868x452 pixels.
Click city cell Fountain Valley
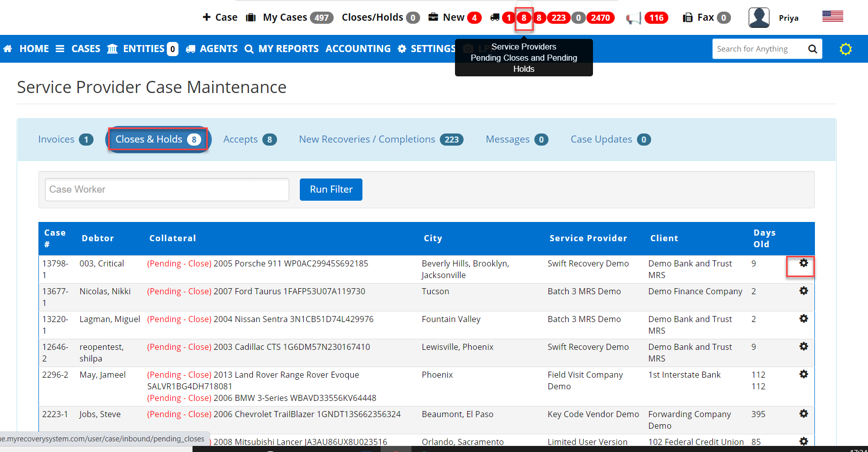coord(451,320)
